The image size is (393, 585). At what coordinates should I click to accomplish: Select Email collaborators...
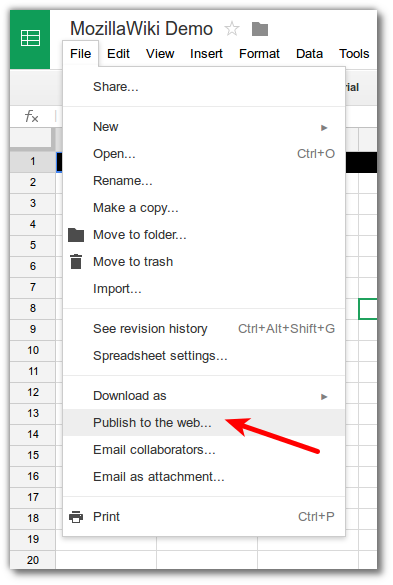[x=204, y=450]
